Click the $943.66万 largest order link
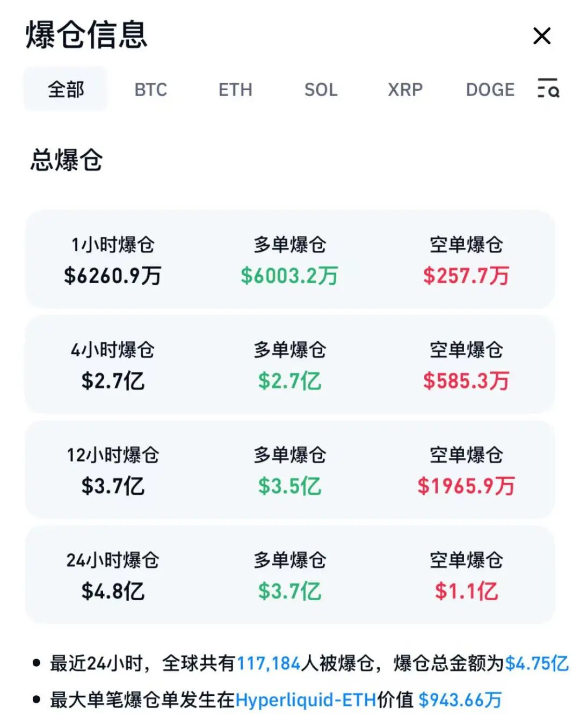Image resolution: width=580 pixels, height=728 pixels. [460, 700]
